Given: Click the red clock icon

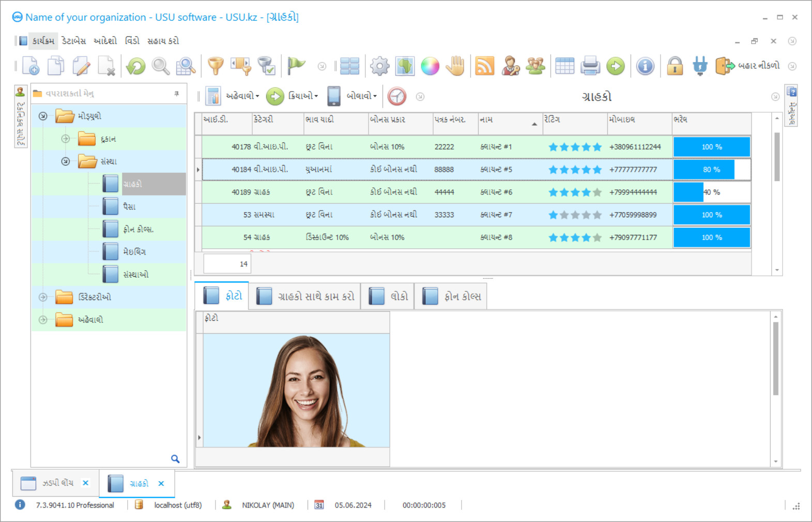Looking at the screenshot, I should click(x=397, y=96).
